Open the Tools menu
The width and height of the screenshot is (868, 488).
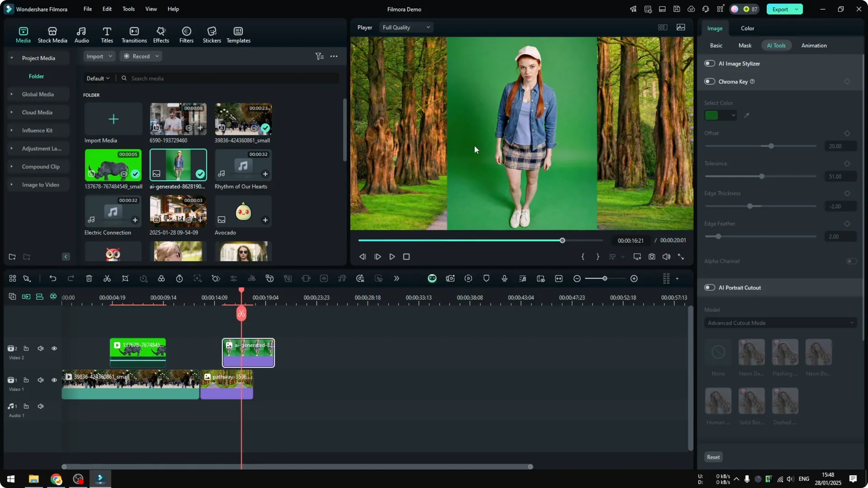pos(128,9)
